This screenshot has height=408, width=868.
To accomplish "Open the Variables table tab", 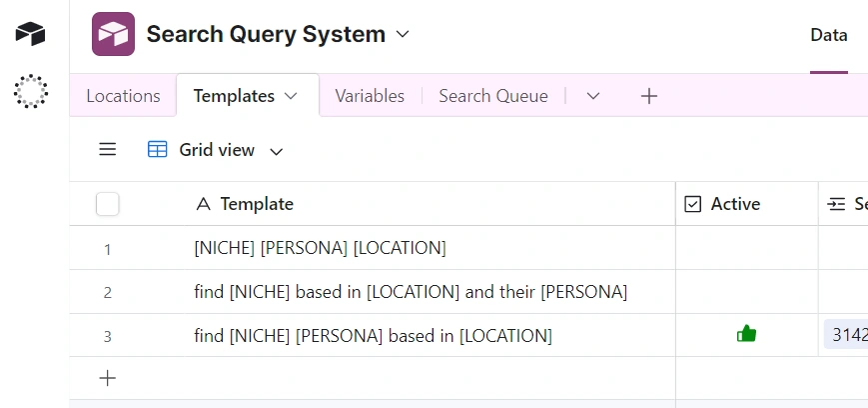I will (370, 96).
